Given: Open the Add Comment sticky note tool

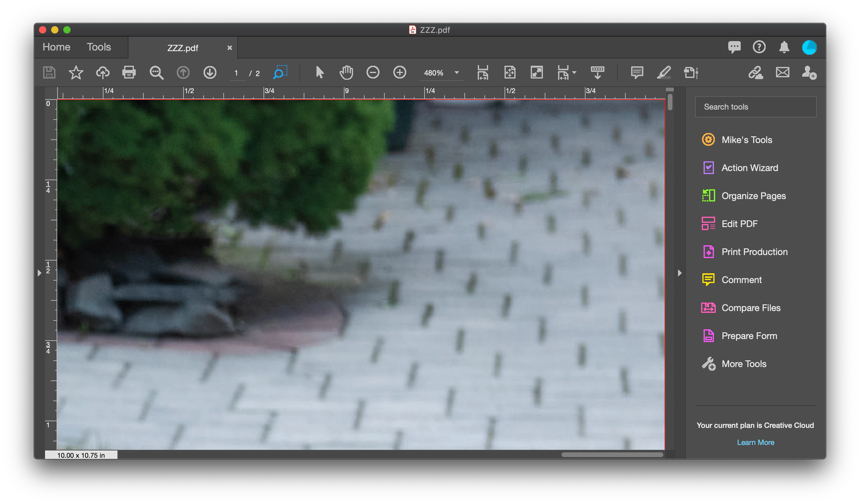Looking at the screenshot, I should click(x=637, y=73).
